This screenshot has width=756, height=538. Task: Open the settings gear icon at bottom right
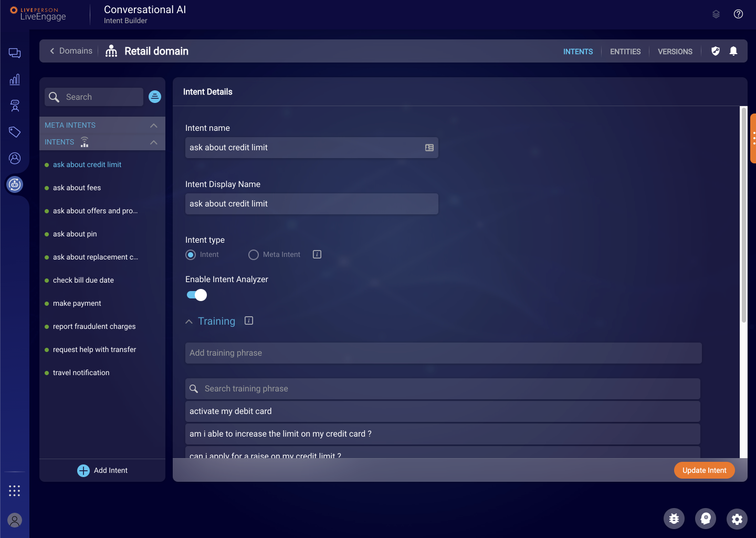click(737, 519)
